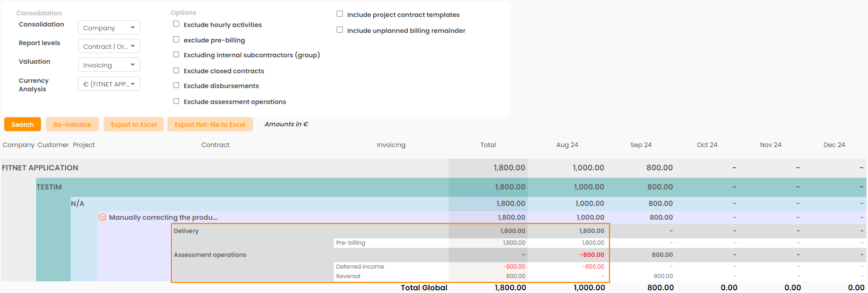Click the FITNET APPLICATION company row
868x293 pixels.
point(40,168)
